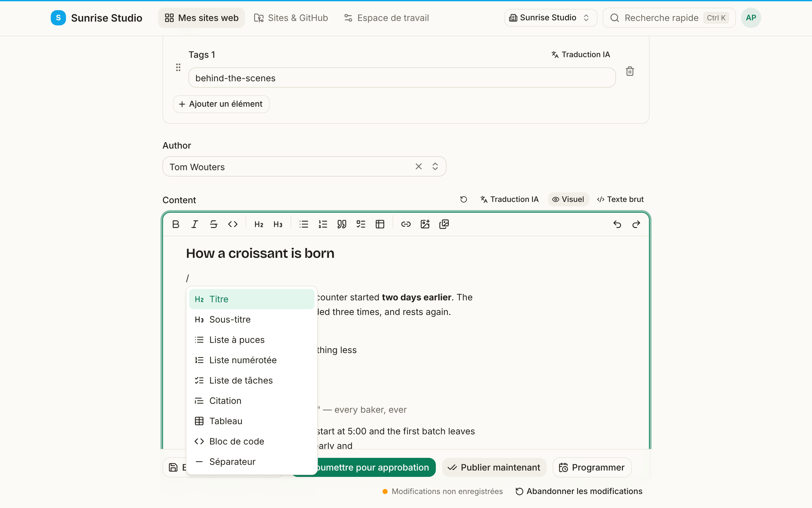This screenshot has height=508, width=812.
Task: Switch editor to Visuel mode
Action: coord(568,199)
